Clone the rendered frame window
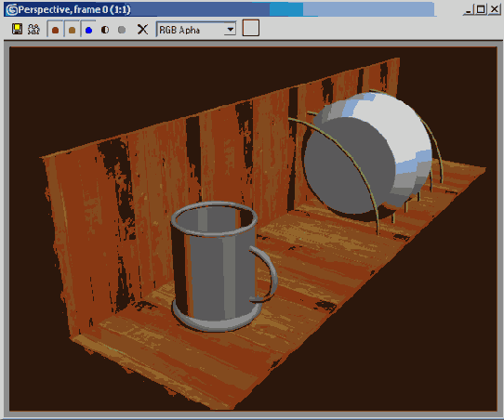504x420 pixels. 33,29
